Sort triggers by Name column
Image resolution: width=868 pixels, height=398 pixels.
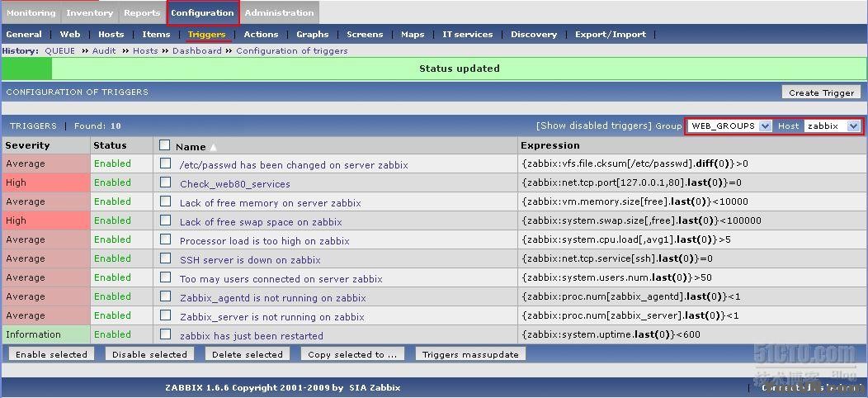pos(191,147)
